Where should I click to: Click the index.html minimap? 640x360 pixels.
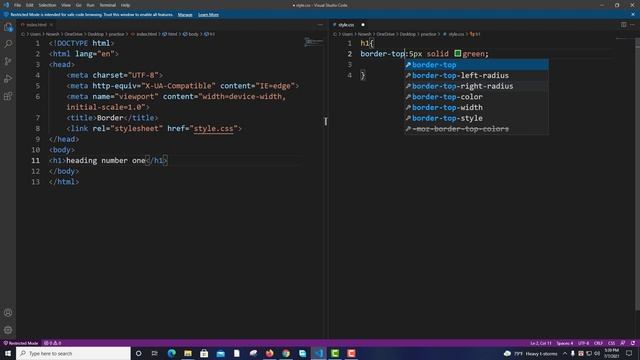(314, 42)
